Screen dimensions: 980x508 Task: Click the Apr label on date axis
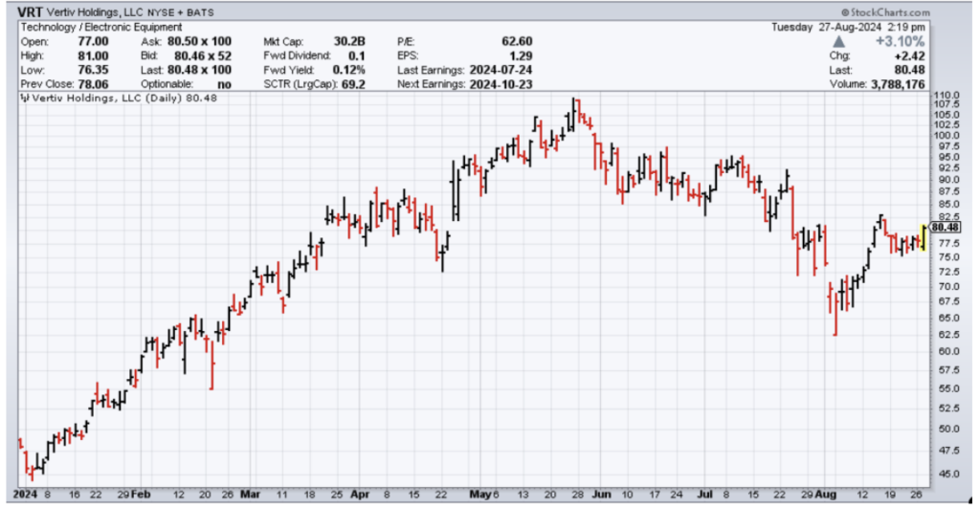(360, 495)
